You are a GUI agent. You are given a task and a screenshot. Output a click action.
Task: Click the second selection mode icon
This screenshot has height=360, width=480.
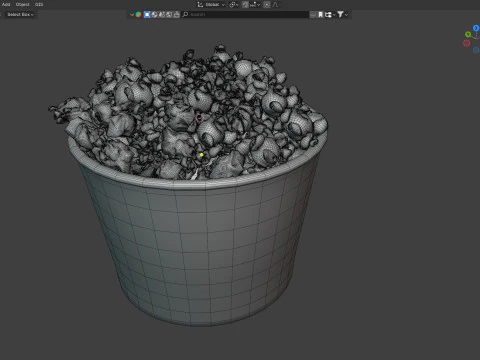[154, 14]
